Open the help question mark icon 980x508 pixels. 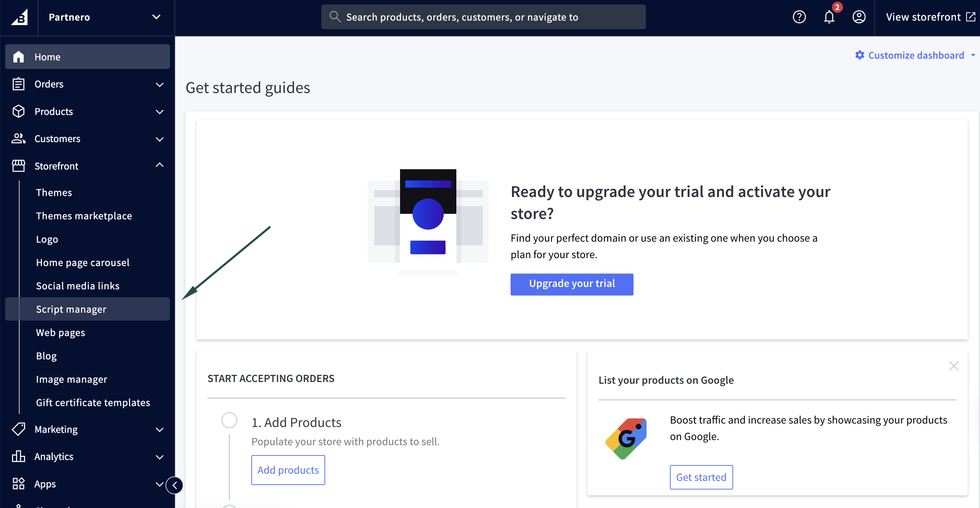799,17
